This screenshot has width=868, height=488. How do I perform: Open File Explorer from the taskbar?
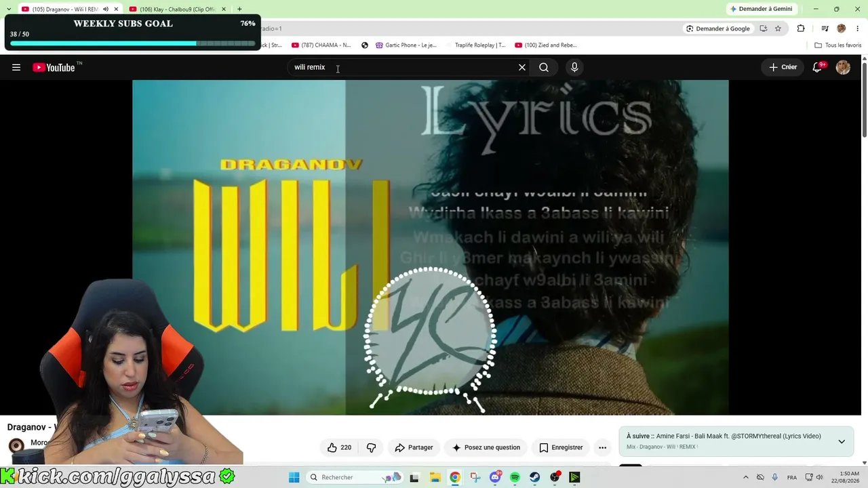[x=435, y=477]
